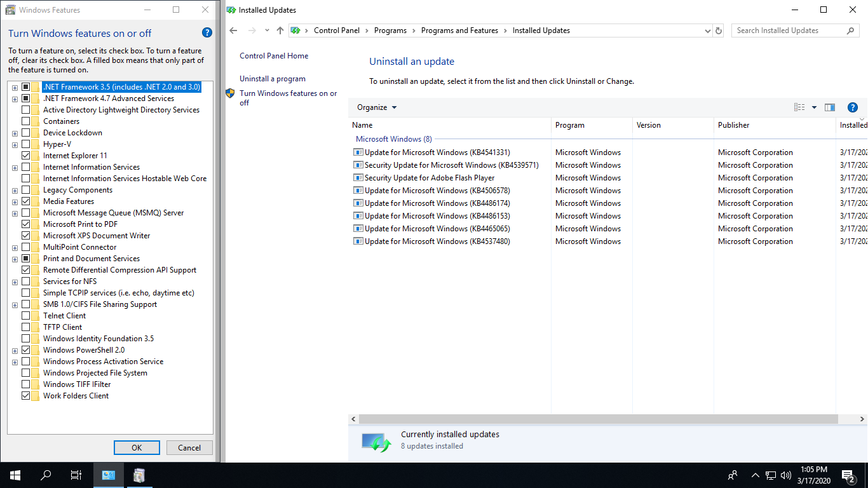
Task: Click the network tray icon
Action: [771, 475]
